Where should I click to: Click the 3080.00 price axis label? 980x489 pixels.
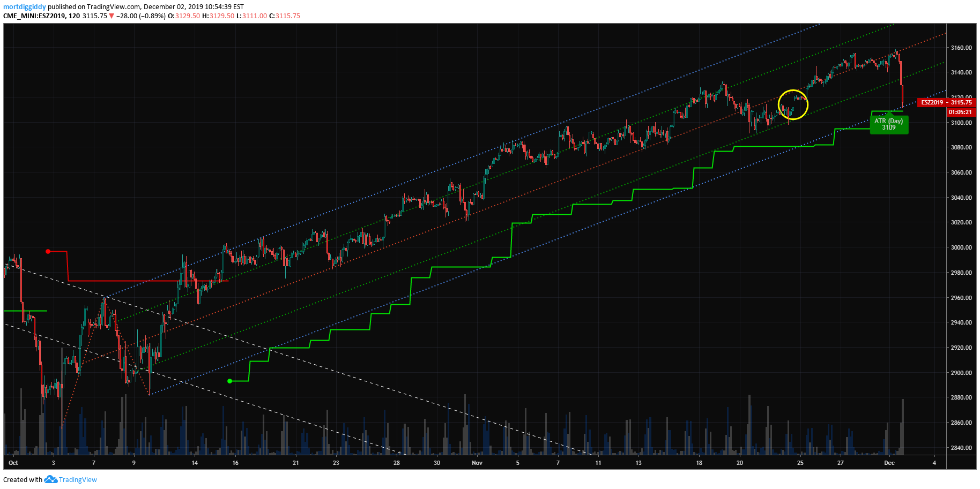(x=961, y=147)
